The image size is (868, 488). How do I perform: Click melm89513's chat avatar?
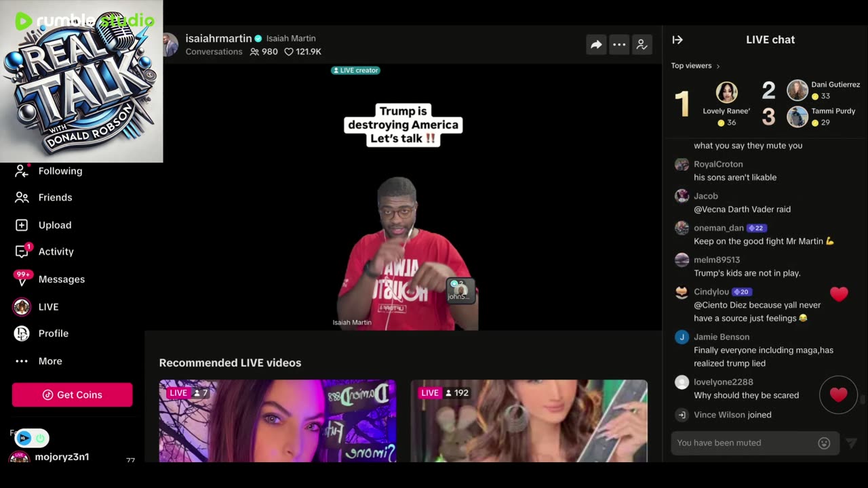tap(682, 260)
